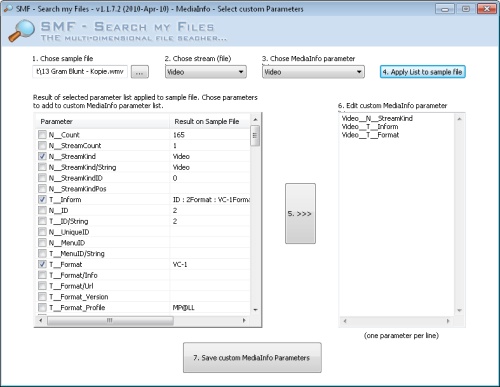Click the browse '...' button for sample file
Screen dimensions: 500x387
tap(140, 72)
